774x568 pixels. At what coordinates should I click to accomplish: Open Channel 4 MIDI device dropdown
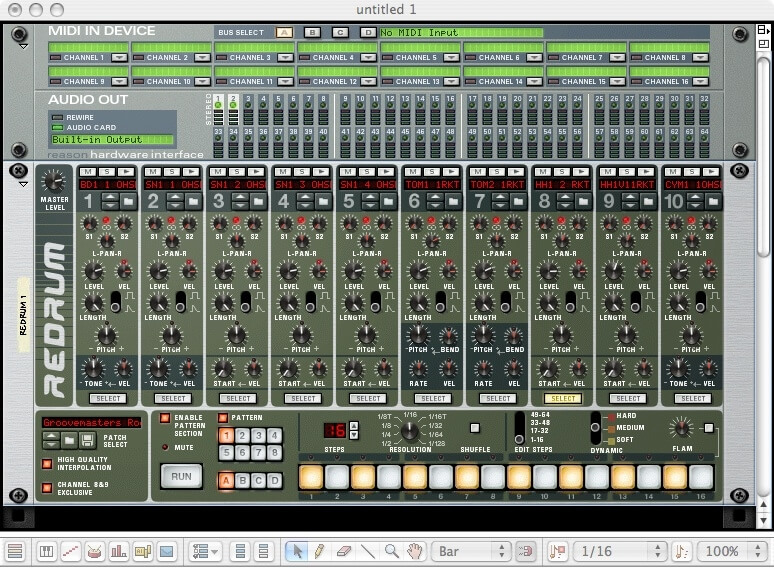click(368, 58)
